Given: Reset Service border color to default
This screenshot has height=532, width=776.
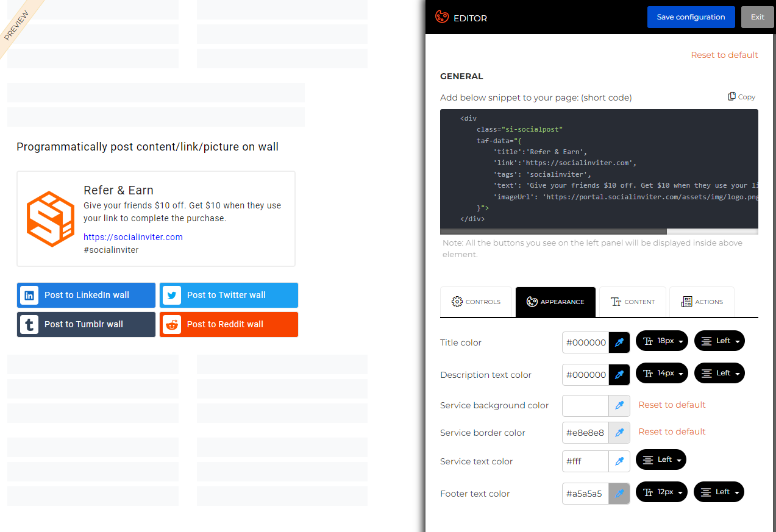Looking at the screenshot, I should (x=672, y=431).
